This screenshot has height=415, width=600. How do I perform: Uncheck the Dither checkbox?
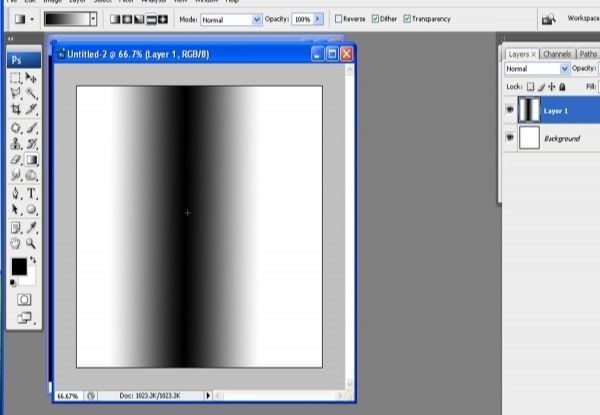pos(375,19)
